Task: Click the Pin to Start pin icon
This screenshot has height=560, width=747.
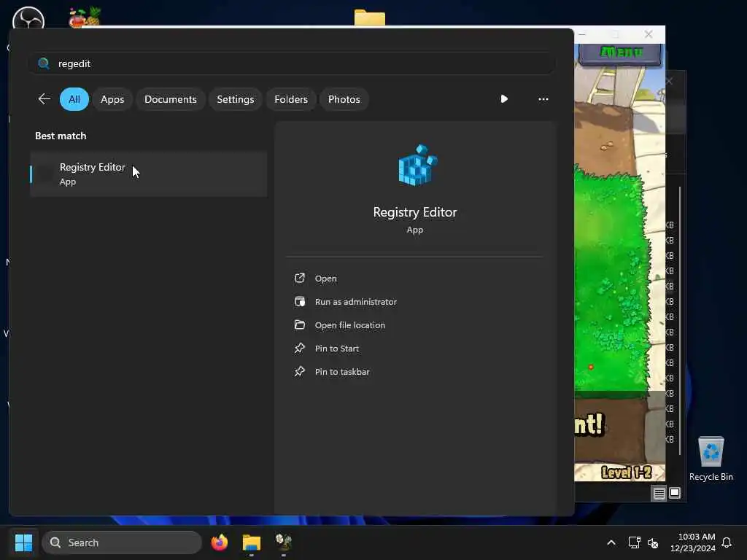Action: click(x=300, y=348)
